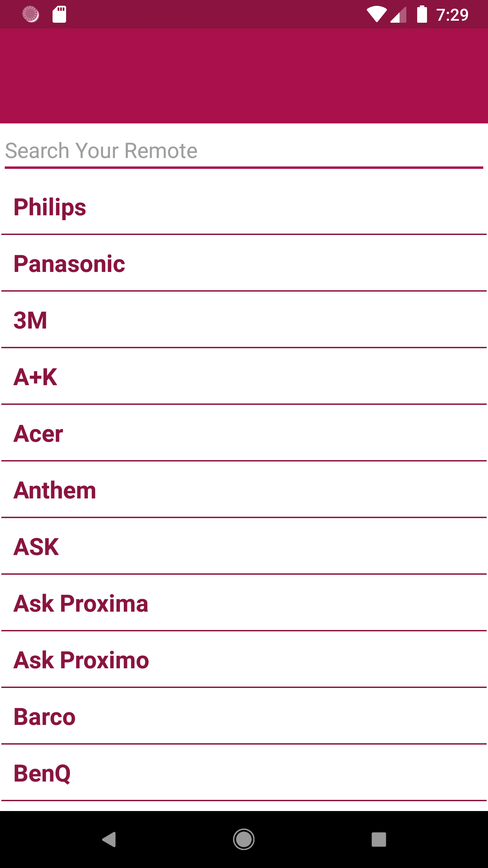
Task: Tap the Wi-Fi signal icon
Action: [376, 15]
